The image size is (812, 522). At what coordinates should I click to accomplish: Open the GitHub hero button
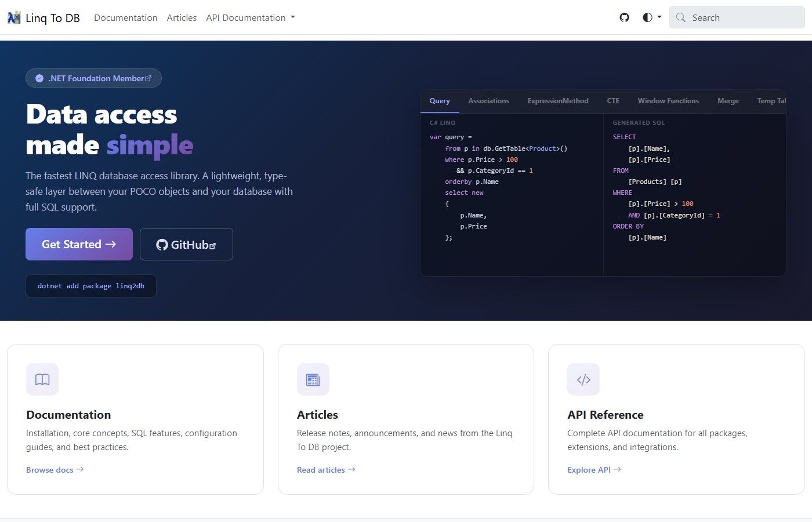186,244
